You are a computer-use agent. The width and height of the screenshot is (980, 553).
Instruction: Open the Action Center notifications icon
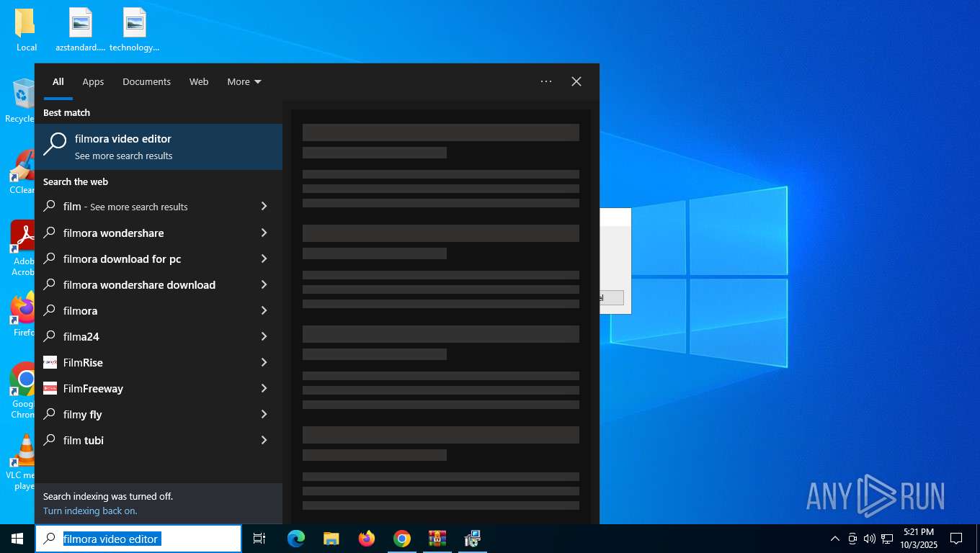(956, 539)
